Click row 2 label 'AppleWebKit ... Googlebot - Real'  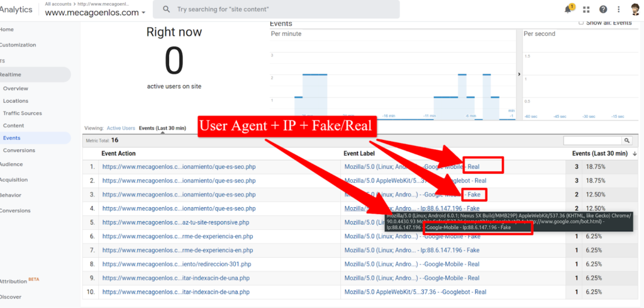pos(415,181)
